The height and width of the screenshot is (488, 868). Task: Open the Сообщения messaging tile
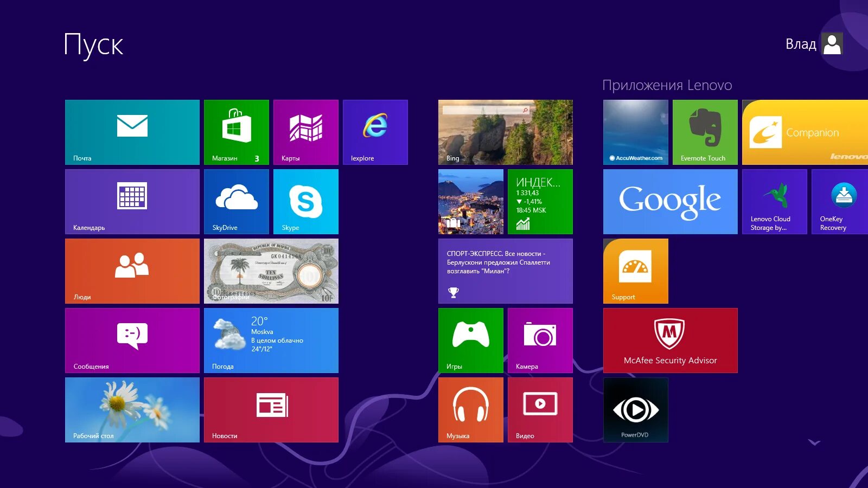pos(132,341)
